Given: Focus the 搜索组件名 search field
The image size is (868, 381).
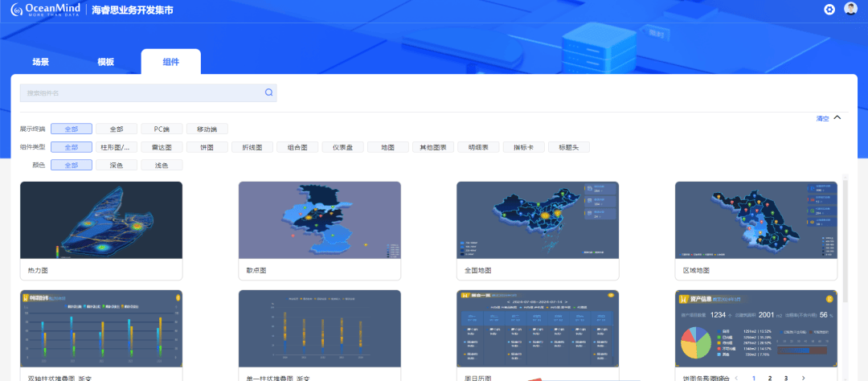Looking at the screenshot, I should (149, 92).
